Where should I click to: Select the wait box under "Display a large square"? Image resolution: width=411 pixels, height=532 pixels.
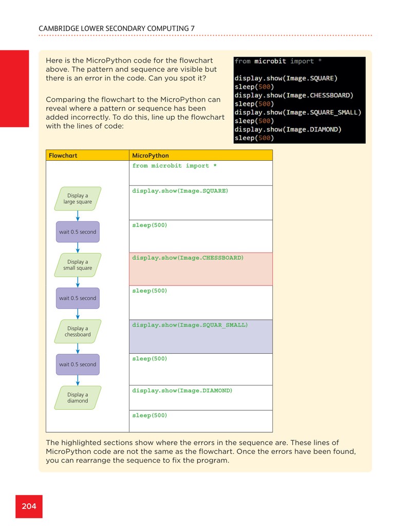tap(78, 232)
